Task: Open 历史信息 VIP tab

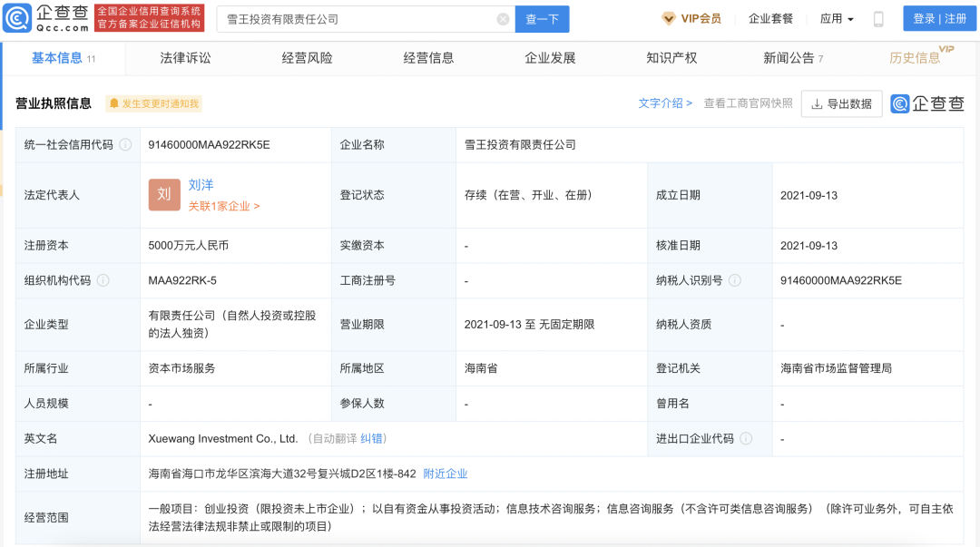Action: 920,56
